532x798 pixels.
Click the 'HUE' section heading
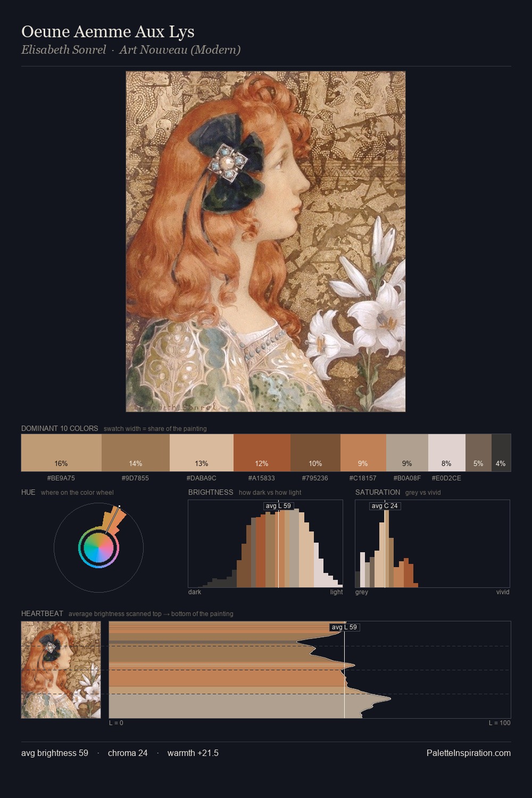tap(28, 492)
